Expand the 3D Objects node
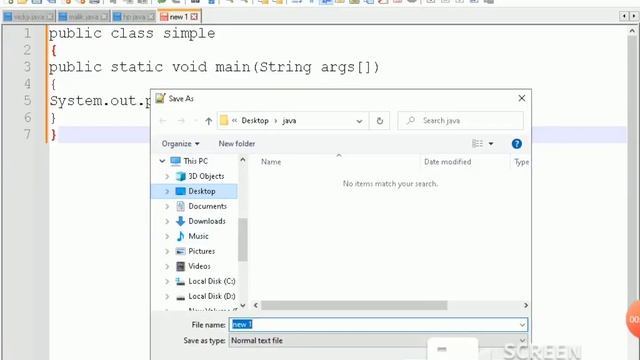Viewport: 640px width, 360px height. click(x=167, y=176)
